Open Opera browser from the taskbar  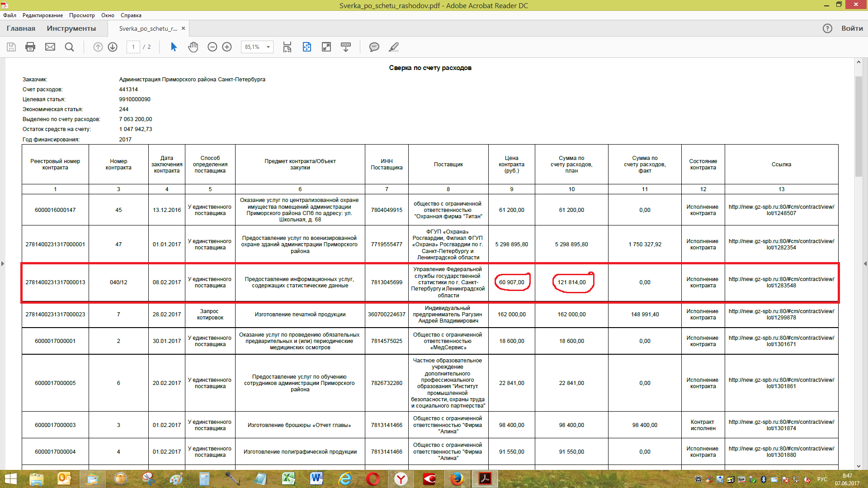[373, 479]
